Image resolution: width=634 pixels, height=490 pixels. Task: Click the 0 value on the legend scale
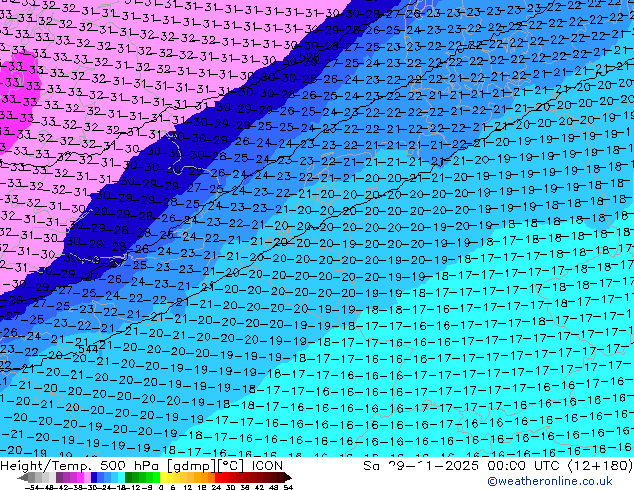click(161, 487)
